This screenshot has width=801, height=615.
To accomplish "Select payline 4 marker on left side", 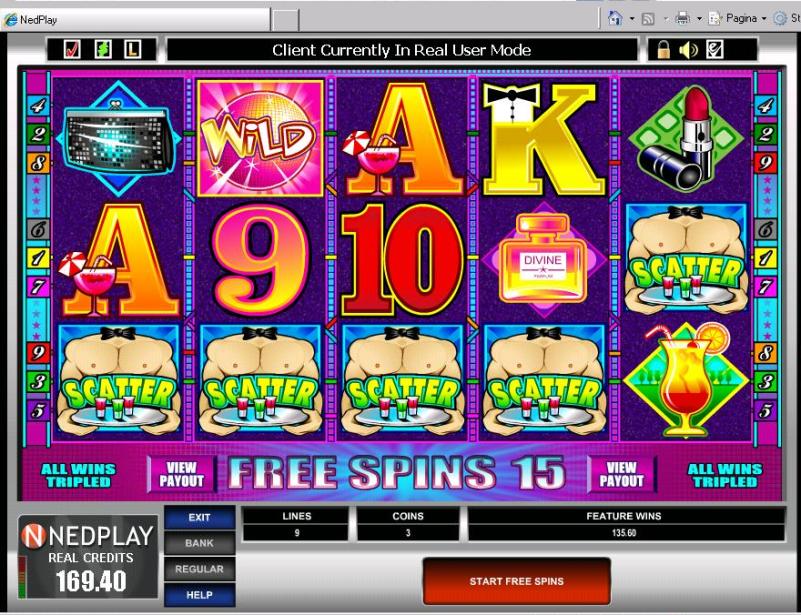I will coord(38,106).
